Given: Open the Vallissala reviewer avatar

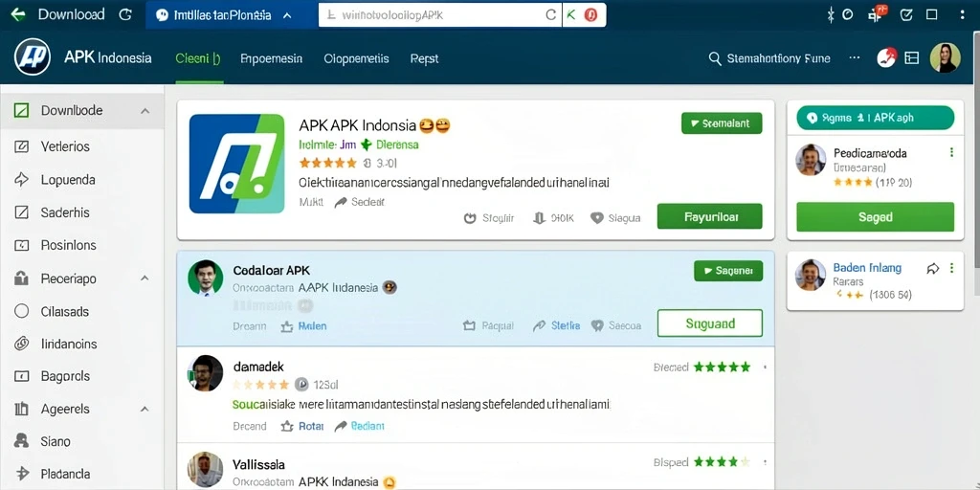Looking at the screenshot, I should click(x=205, y=470).
